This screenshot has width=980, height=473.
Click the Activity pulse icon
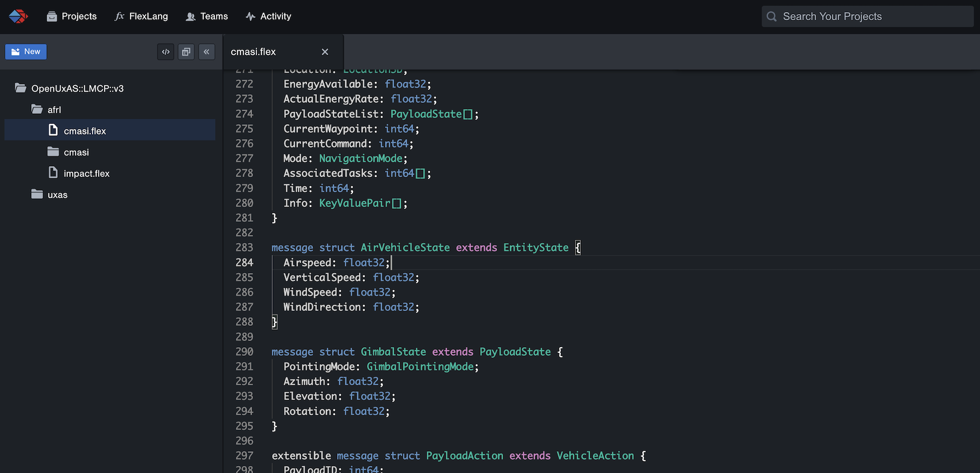point(250,16)
